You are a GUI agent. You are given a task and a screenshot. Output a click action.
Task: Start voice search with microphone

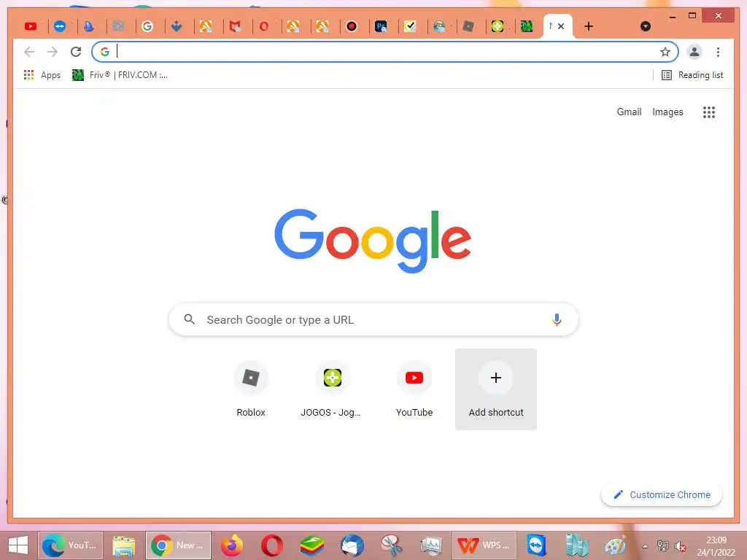click(x=557, y=319)
